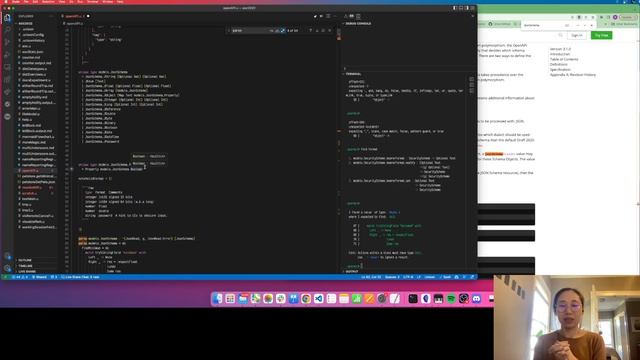Viewport: 640px width, 360px height.
Task: Open Appendix A: Revision History link
Action: point(573,75)
